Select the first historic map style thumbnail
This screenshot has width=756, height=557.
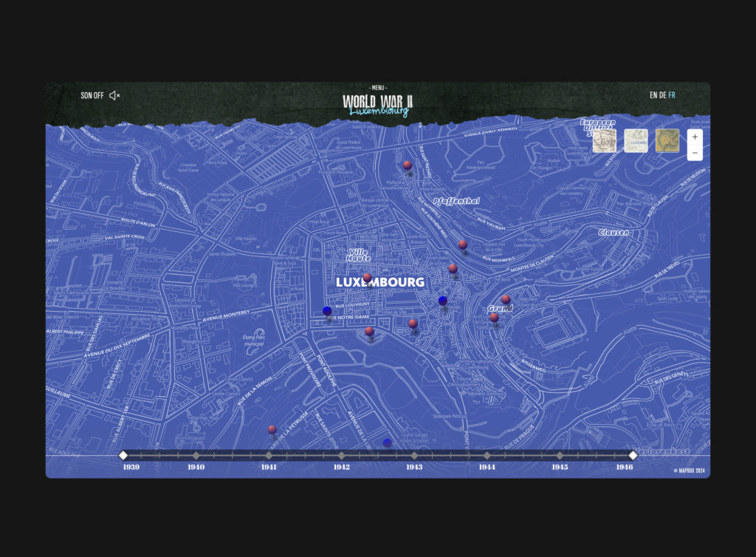click(604, 140)
